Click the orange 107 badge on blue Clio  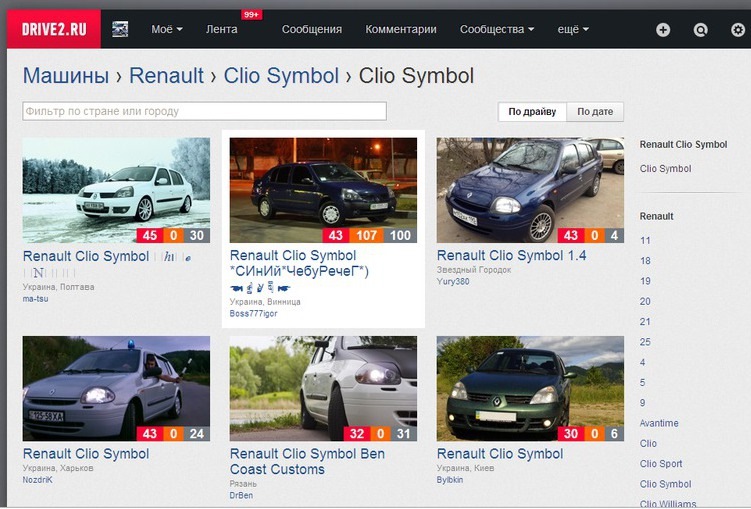click(366, 236)
